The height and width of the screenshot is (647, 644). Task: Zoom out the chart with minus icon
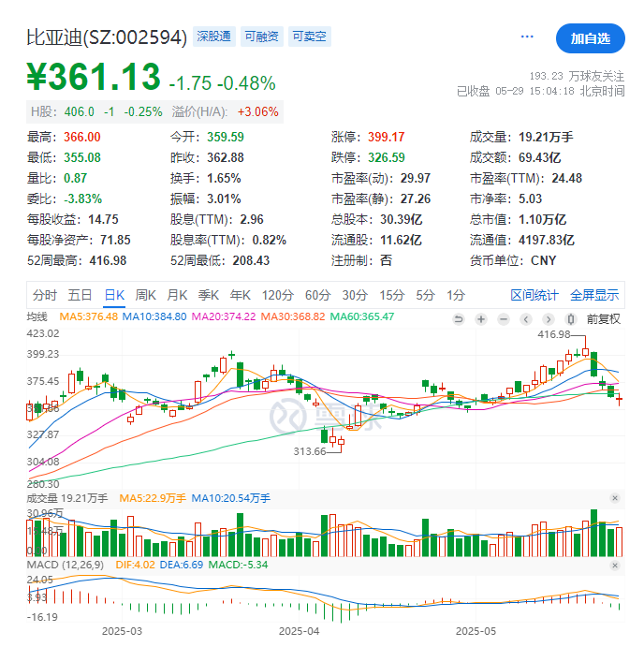[x=504, y=319]
